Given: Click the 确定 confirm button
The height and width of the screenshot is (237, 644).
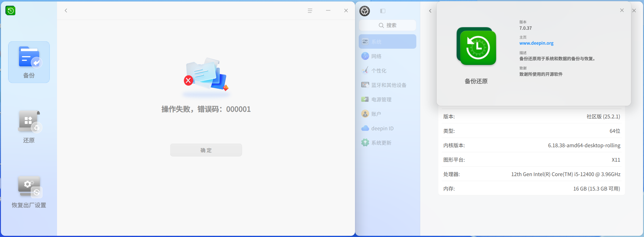Looking at the screenshot, I should pyautogui.click(x=206, y=150).
